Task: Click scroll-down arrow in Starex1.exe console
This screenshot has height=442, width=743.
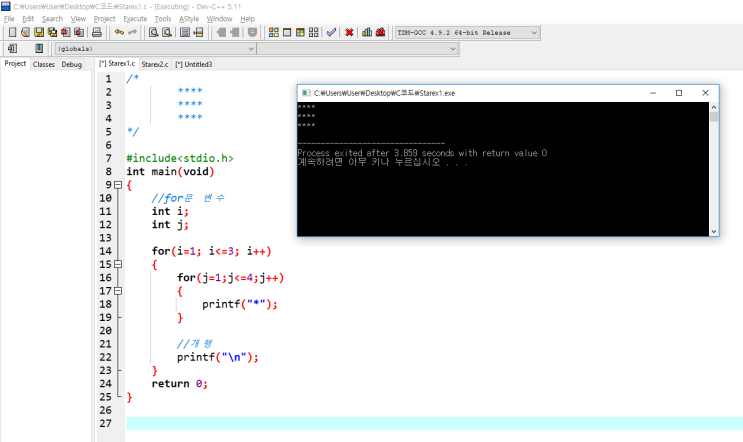Action: 714,231
